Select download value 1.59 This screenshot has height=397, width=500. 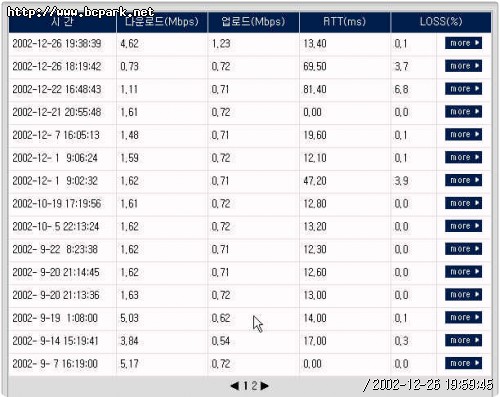click(129, 158)
